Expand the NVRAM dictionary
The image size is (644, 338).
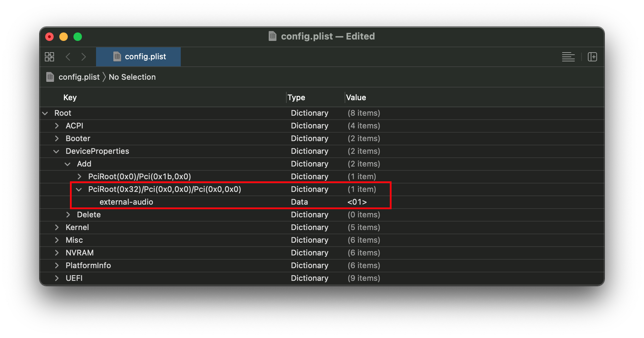(56, 253)
